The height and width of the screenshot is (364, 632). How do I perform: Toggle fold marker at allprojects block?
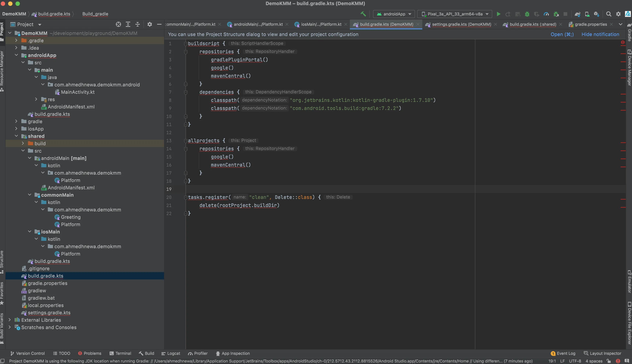186,141
